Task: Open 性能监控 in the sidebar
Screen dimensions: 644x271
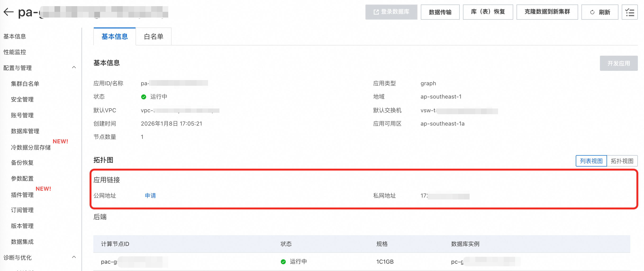Action: tap(15, 52)
